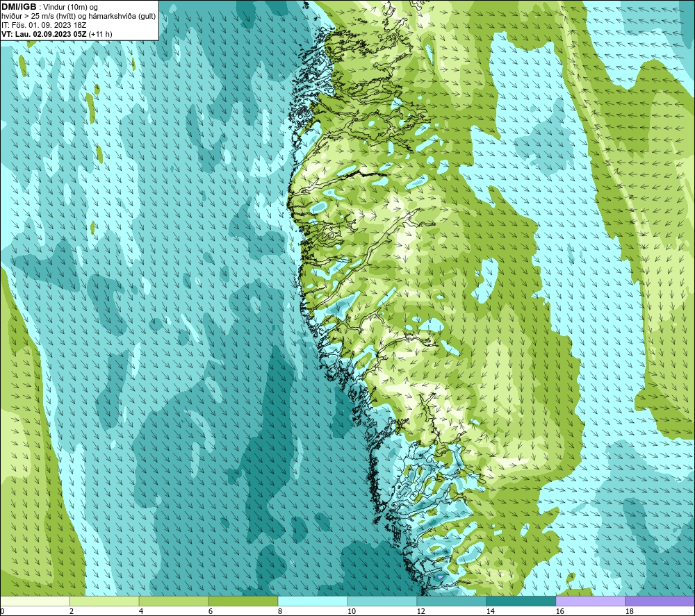This screenshot has height=616, width=695.
Task: Click the 4-6 m/s green legend swatch
Action: [x=174, y=601]
